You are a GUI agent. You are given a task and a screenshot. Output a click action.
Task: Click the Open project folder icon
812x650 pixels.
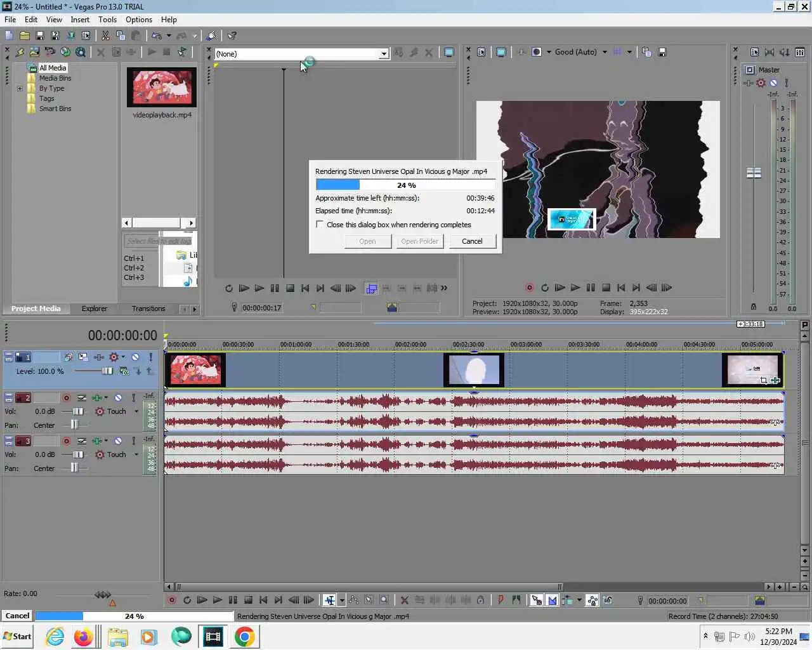click(24, 36)
